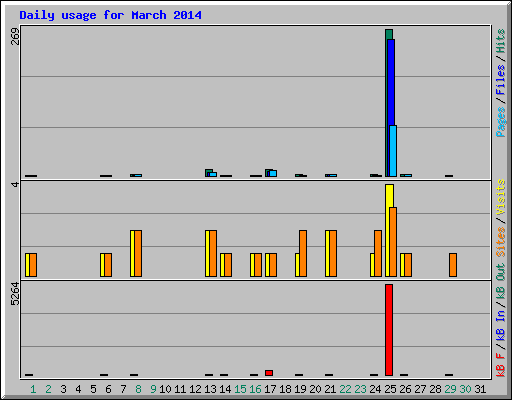Click the orange Sites bar for day 1
Screen dimensions: 512x400
click(x=33, y=265)
